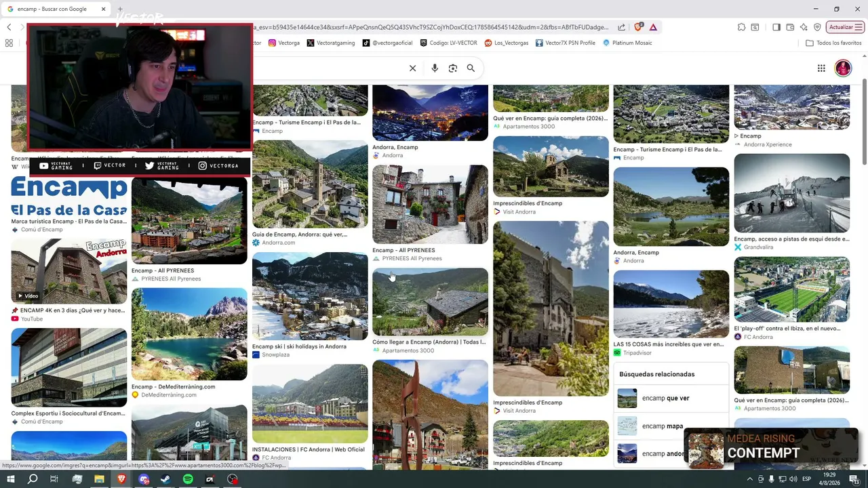Open Windows taskbar search
The width and height of the screenshot is (868, 488).
click(33, 479)
